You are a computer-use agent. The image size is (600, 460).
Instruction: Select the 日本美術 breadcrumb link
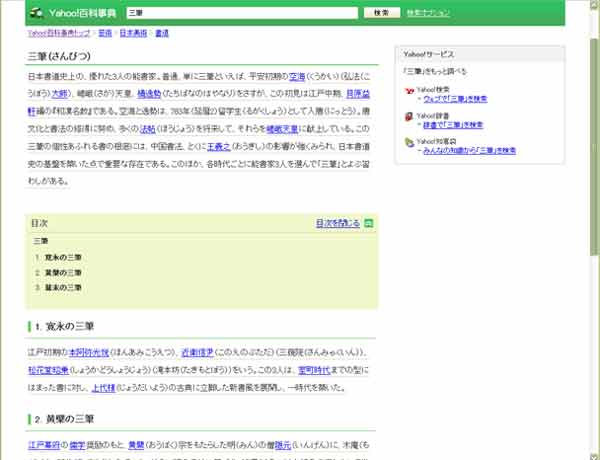pyautogui.click(x=133, y=33)
